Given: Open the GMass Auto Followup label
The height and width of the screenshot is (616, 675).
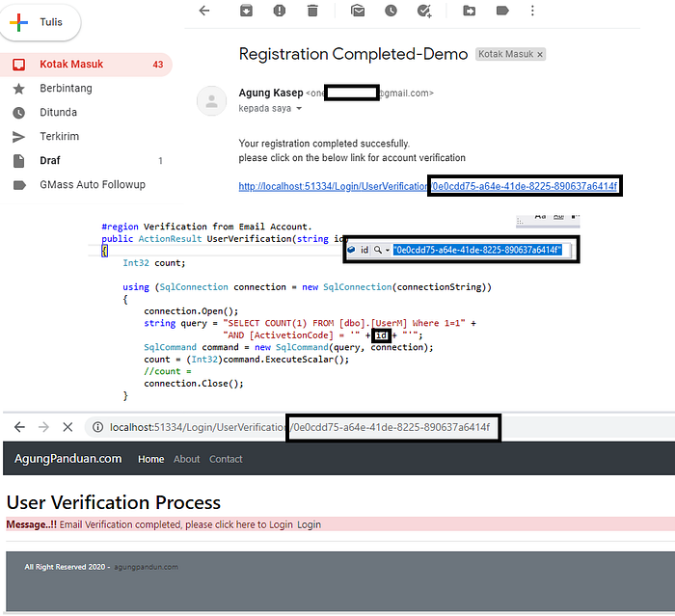Looking at the screenshot, I should tap(93, 185).
